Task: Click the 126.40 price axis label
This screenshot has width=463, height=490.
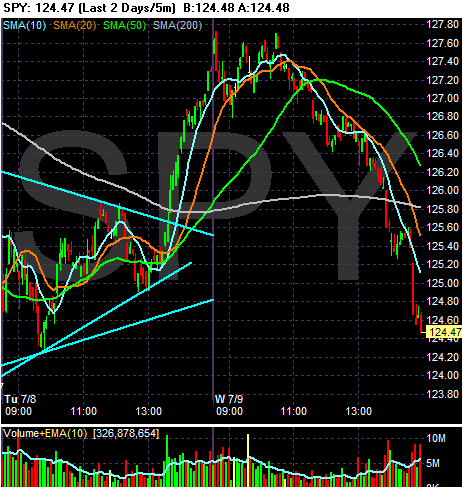Action: click(x=442, y=153)
